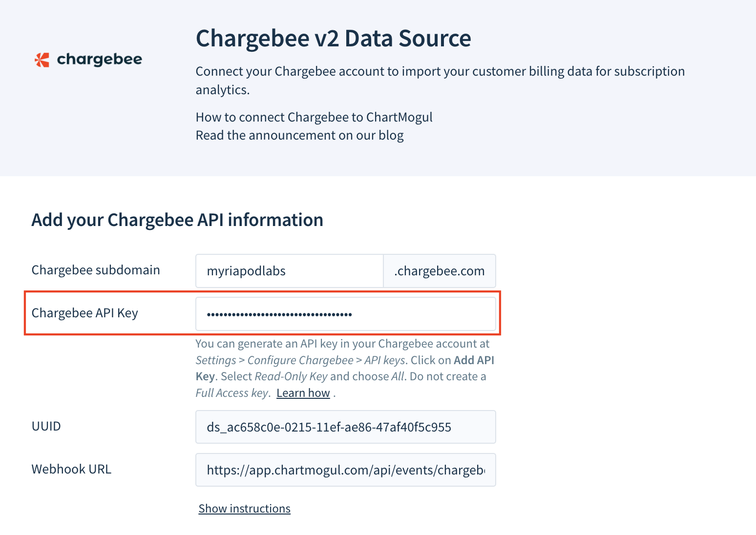Click the Chargebee logo
Screen dimensions: 756x535
88,60
